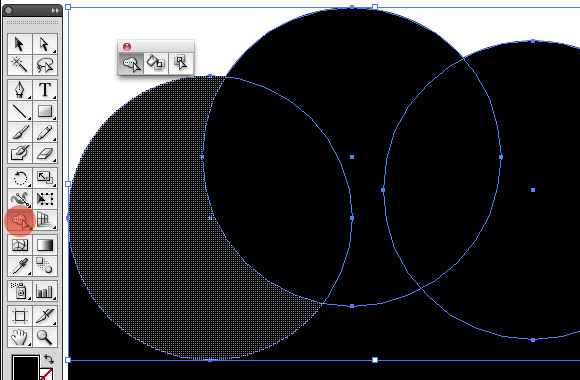Select the Direct Selection (white arrow) tool
Screen dimensions: 580x380
pos(45,44)
